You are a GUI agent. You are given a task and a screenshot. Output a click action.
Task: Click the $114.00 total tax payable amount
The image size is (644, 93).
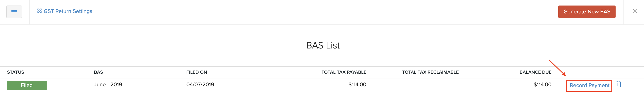pyautogui.click(x=357, y=85)
